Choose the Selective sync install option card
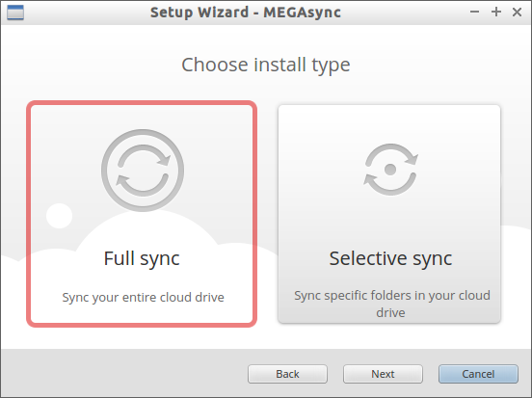Screen dimensions: 532x398 pyautogui.click(x=389, y=214)
